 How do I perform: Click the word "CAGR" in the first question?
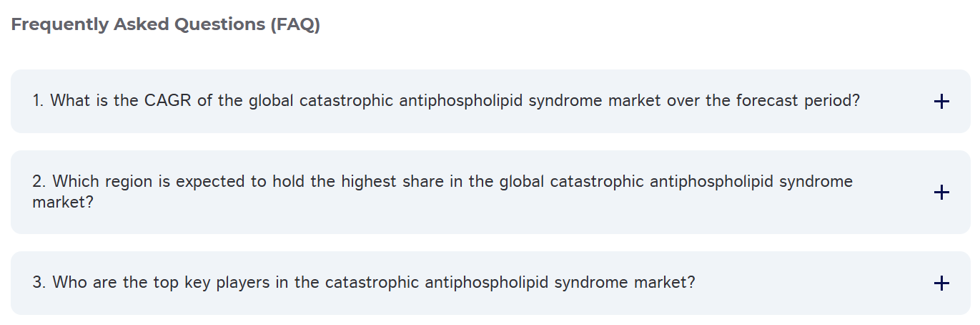[168, 101]
